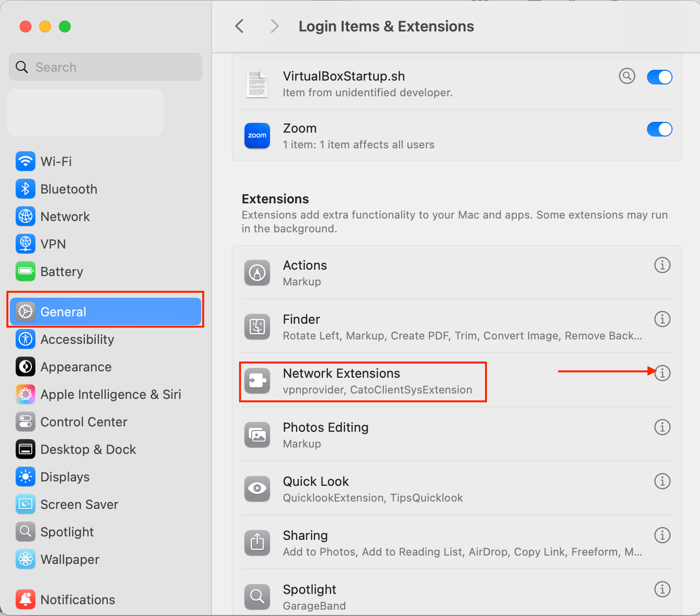700x616 pixels.
Task: Click the Displays sun icon
Action: click(26, 476)
